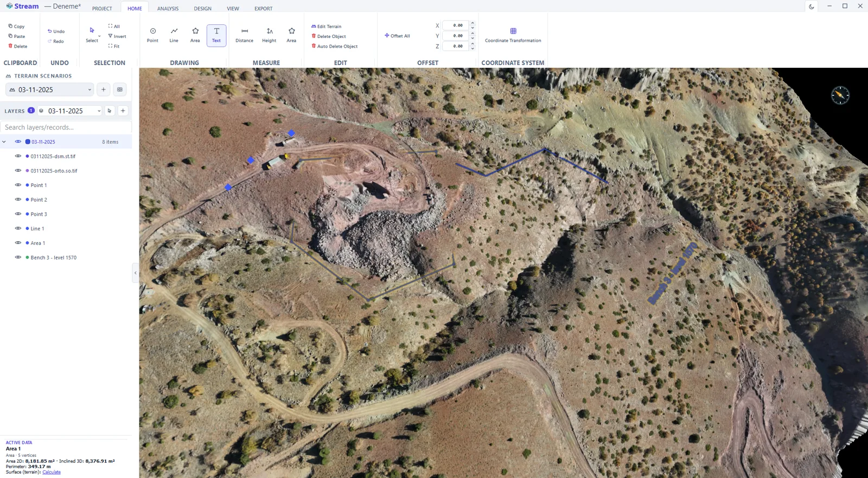Select the Point drawing tool
Viewport: 868px width, 478px height.
tap(152, 35)
